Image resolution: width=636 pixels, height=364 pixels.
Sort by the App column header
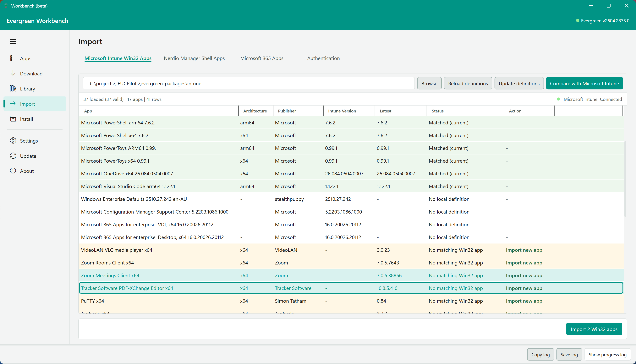pos(158,111)
